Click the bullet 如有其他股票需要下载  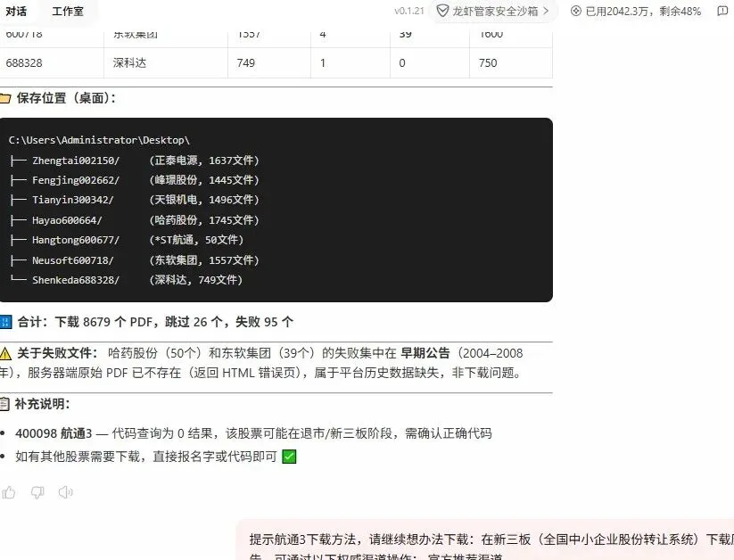[146, 456]
